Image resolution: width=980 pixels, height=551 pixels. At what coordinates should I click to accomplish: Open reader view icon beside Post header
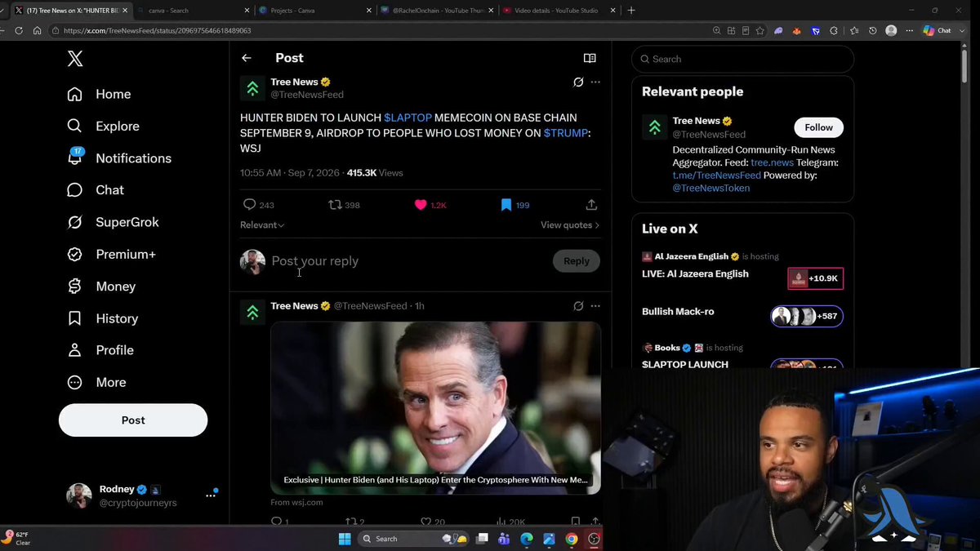(x=590, y=58)
